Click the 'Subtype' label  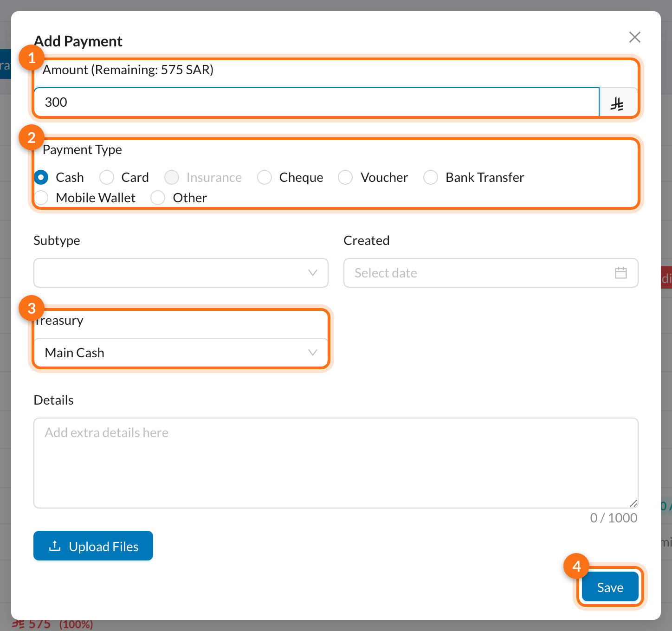57,240
